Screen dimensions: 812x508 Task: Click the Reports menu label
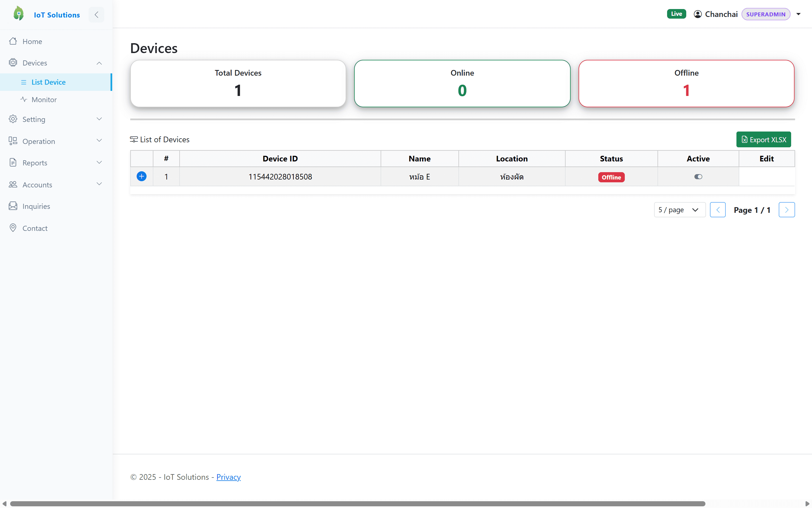tap(35, 163)
